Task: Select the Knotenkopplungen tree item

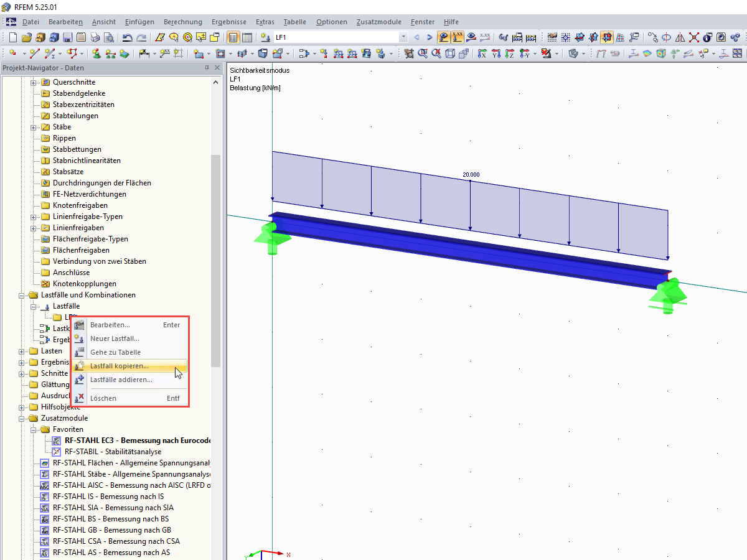Action: point(84,284)
